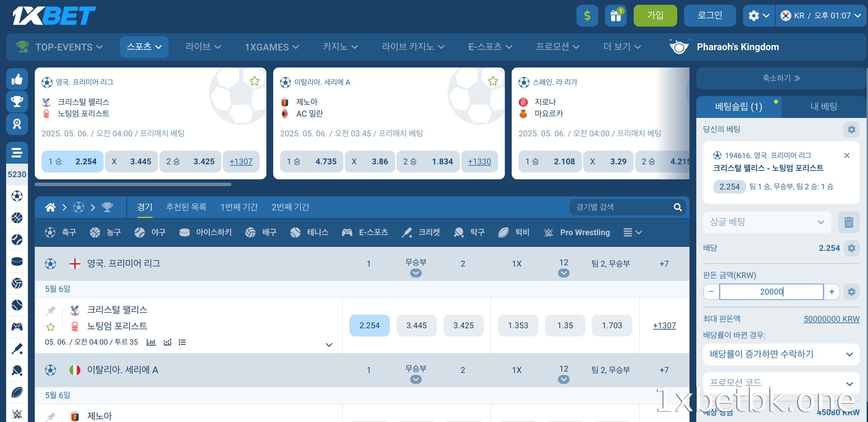Open the list icon under Crystal Palace match
The height and width of the screenshot is (422, 868).
[182, 342]
